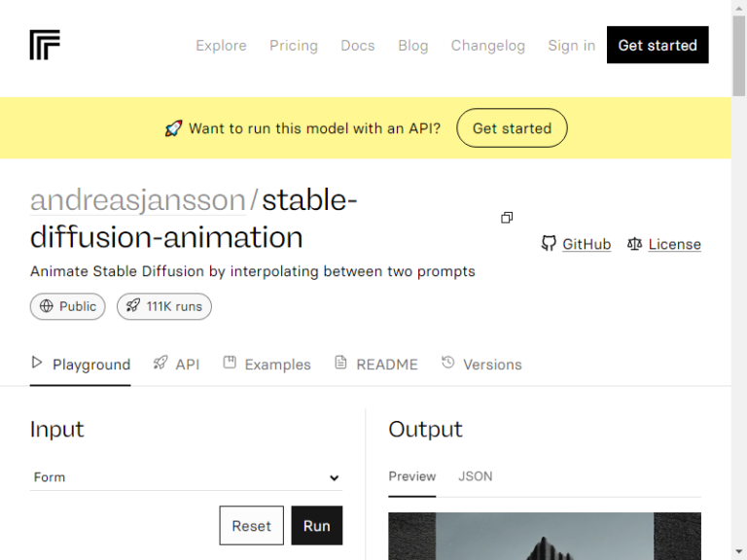This screenshot has width=747, height=560.
Task: Open the Docs link
Action: click(x=358, y=46)
